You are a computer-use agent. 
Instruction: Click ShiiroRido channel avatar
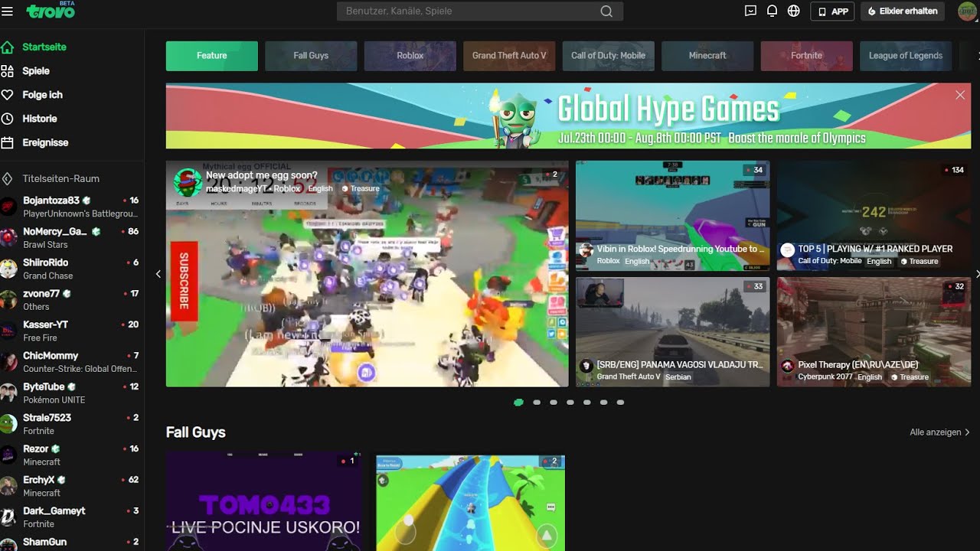[8, 269]
